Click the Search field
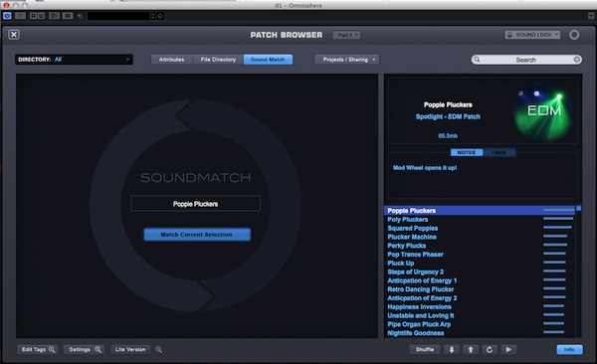The height and width of the screenshot is (364, 597). (x=526, y=60)
